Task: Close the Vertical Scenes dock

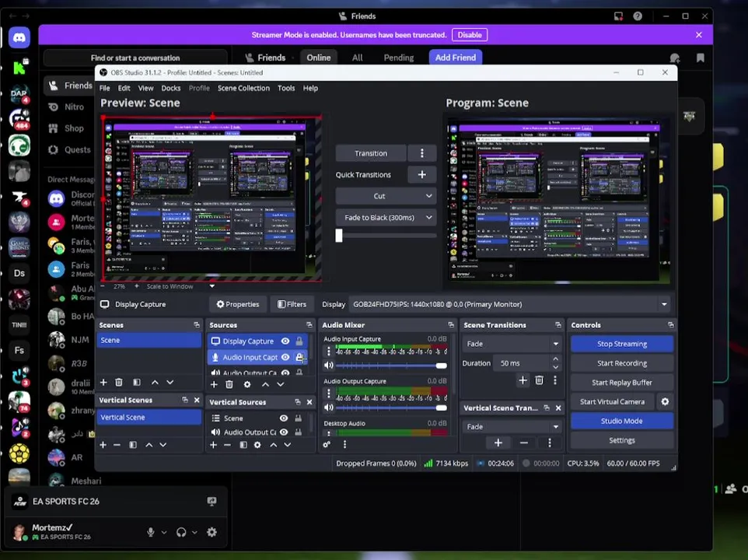Action: (197, 401)
